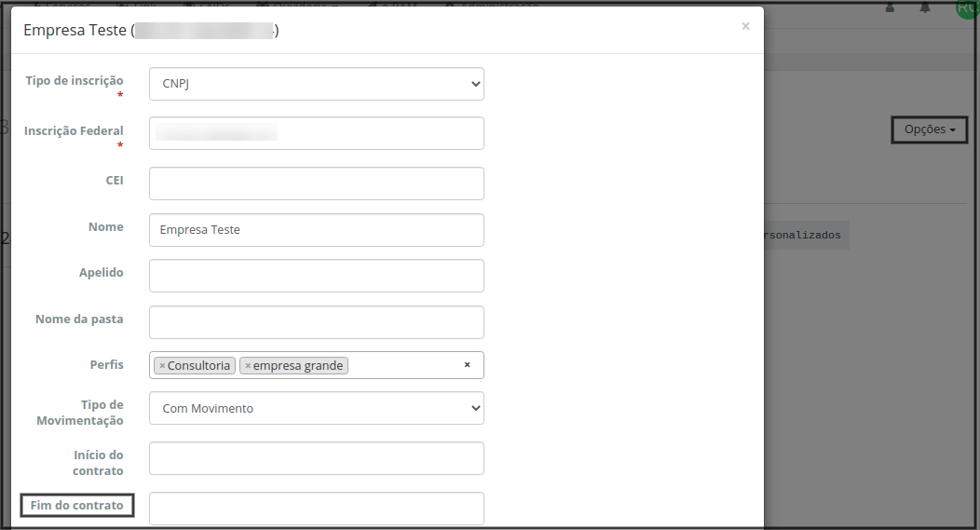Remove the Consultoria tag from Perfis
Screen dimensions: 980x530
point(162,366)
